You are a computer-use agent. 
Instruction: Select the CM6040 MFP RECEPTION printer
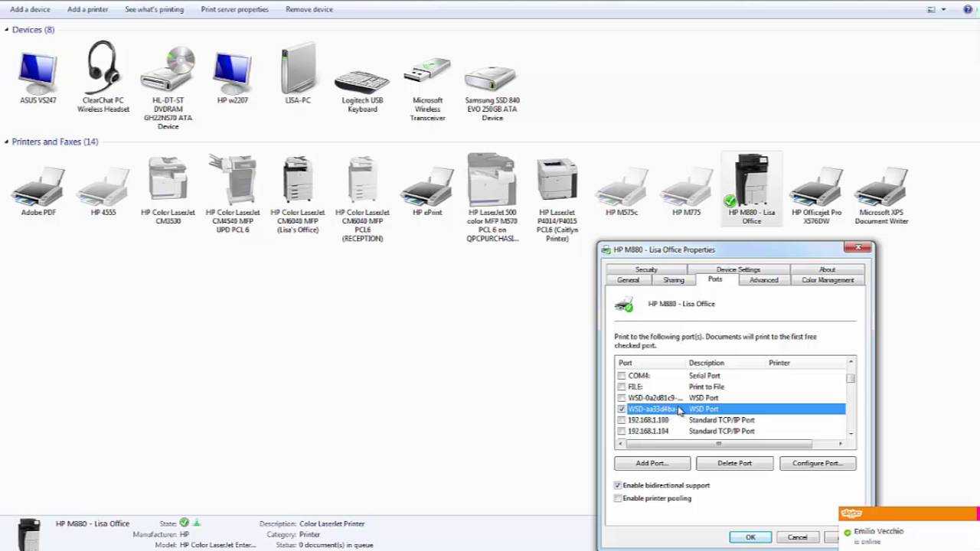pyautogui.click(x=362, y=199)
